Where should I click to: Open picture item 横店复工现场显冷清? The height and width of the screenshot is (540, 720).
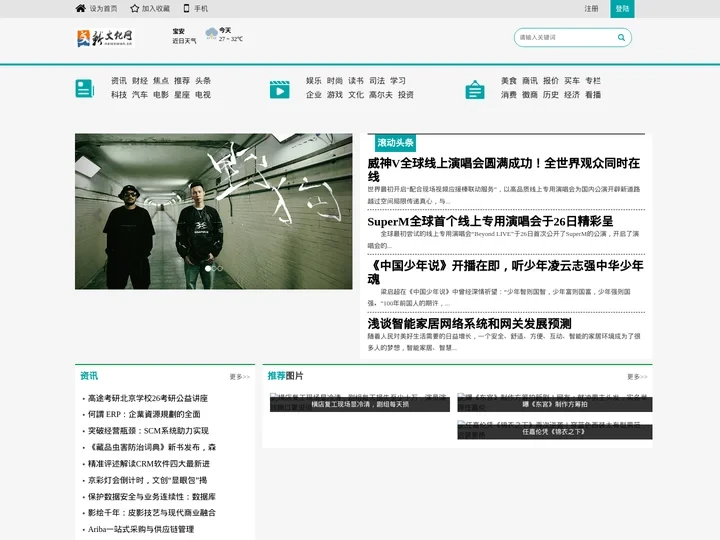(360, 403)
